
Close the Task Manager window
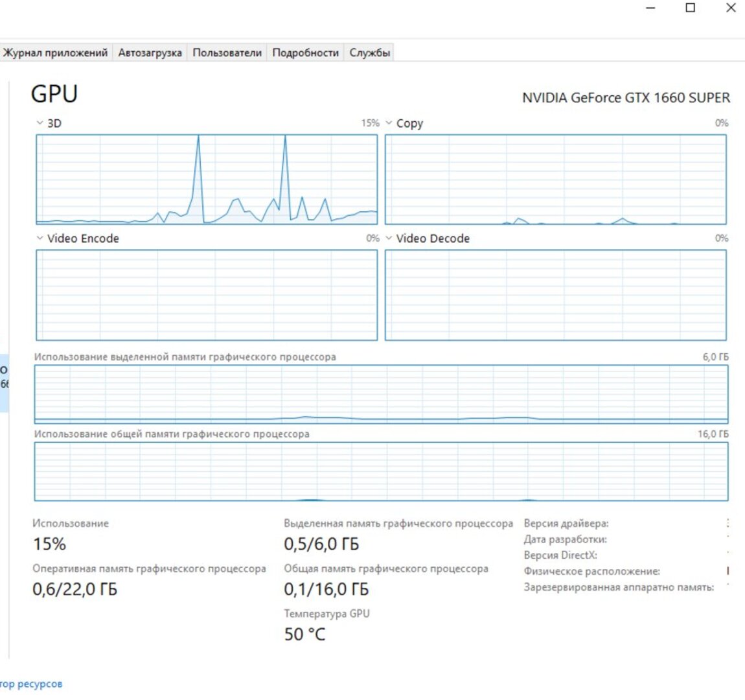tap(731, 8)
